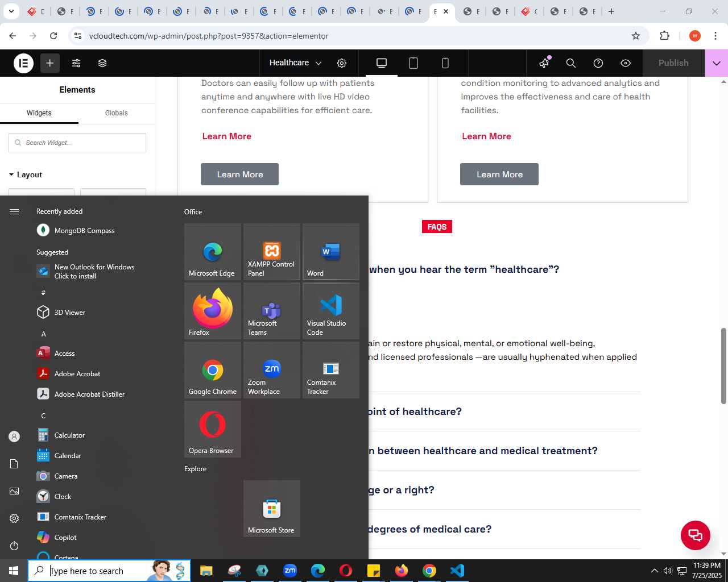Open Start menu user account icon

pos(14,436)
